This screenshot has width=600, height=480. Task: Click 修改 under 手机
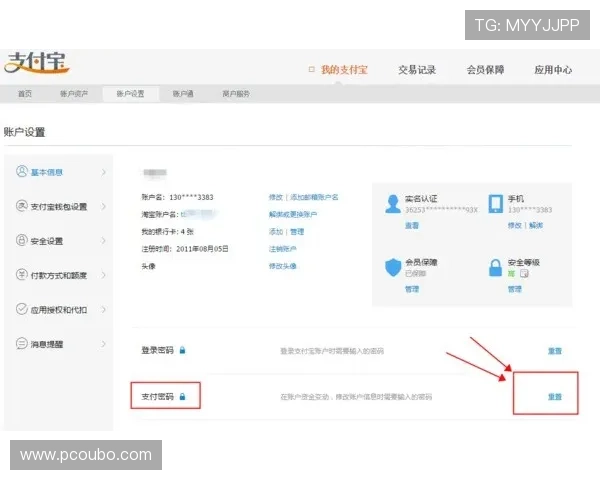515,225
